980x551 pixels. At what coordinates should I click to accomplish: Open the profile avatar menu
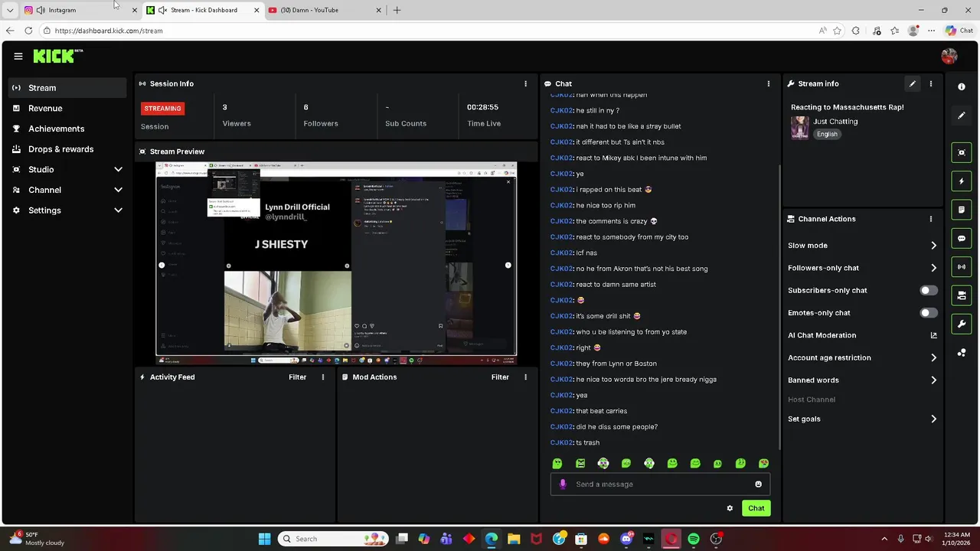pyautogui.click(x=949, y=56)
